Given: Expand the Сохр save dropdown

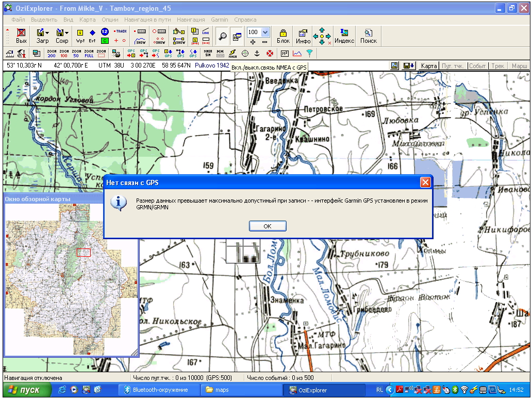Looking at the screenshot, I should point(68,32).
